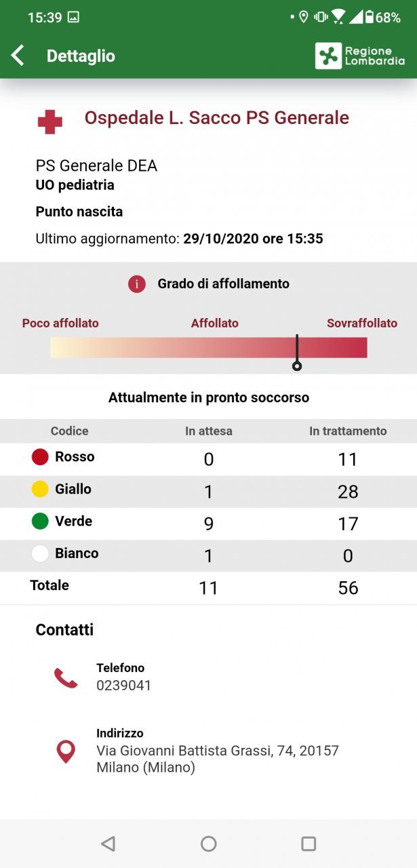Tap the Verde green code dot
The height and width of the screenshot is (868, 417).
(40, 521)
